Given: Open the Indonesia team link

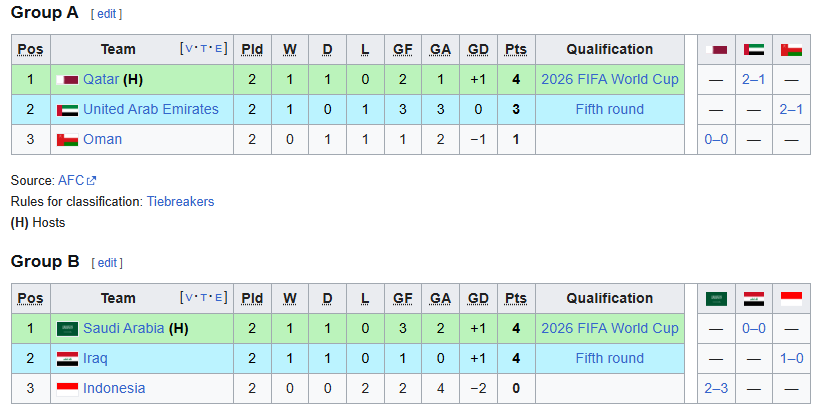Looking at the screenshot, I should coord(114,388).
